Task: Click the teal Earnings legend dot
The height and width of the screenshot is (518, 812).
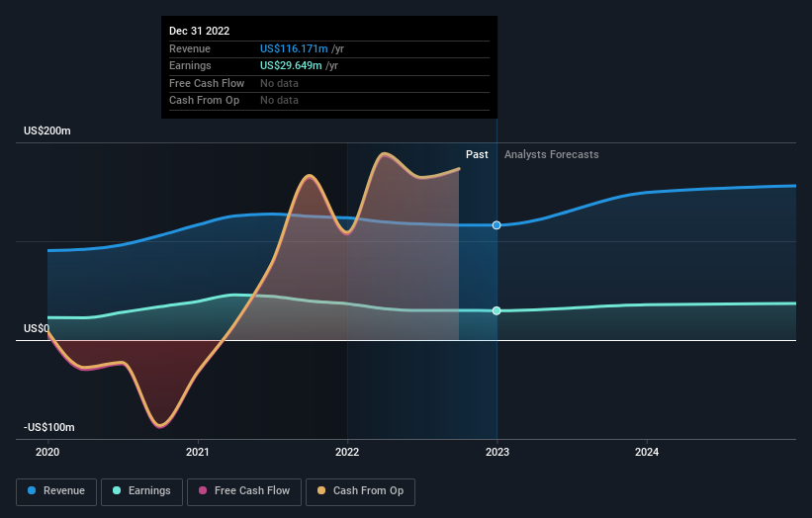Action: (117, 490)
